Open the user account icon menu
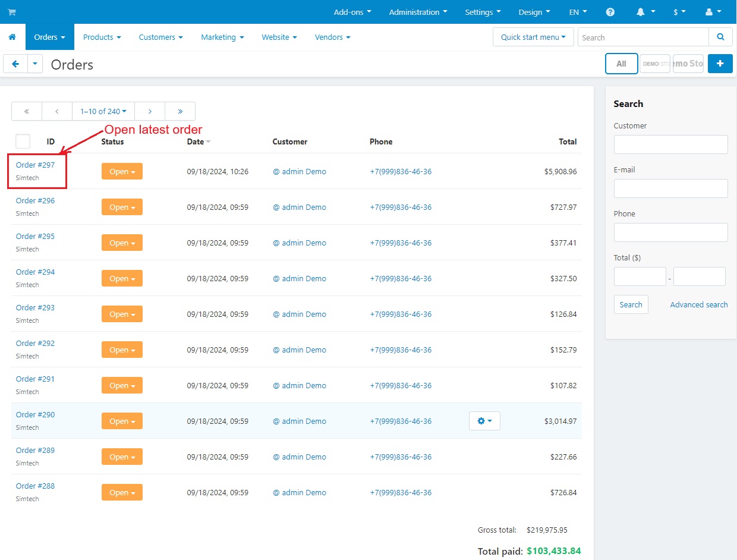The image size is (737, 560). (713, 12)
